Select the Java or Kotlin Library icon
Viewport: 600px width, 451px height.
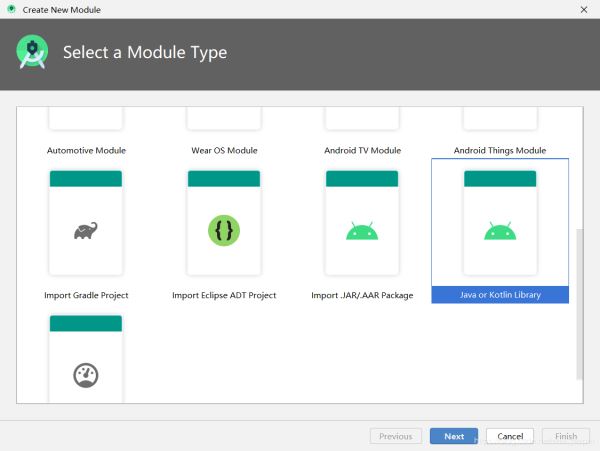tap(500, 231)
